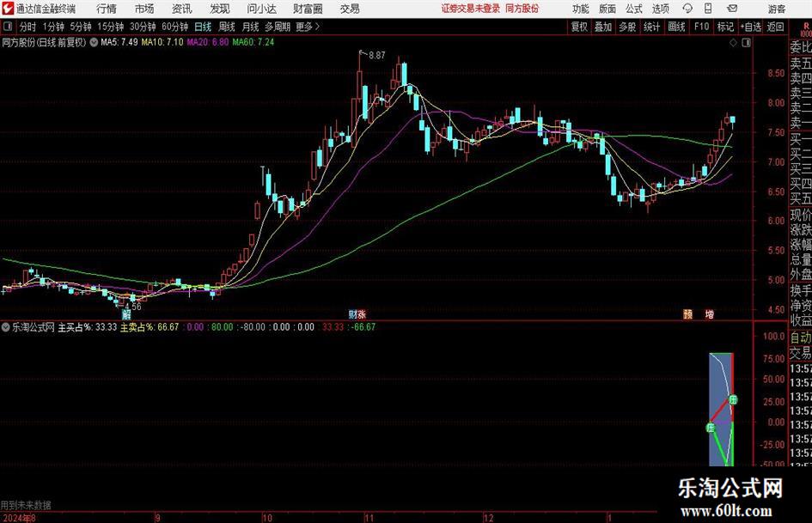Click the 主卖占%: 66.67 value

point(150,327)
